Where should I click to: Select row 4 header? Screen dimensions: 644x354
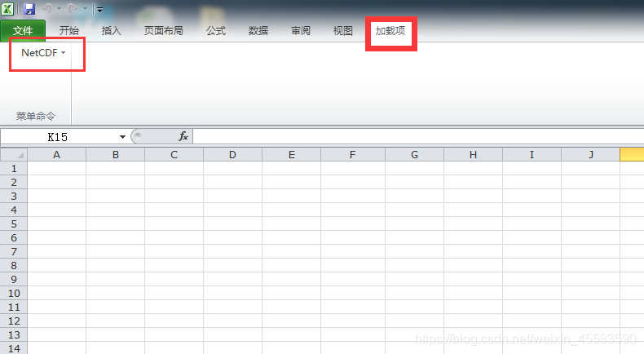pos(14,210)
